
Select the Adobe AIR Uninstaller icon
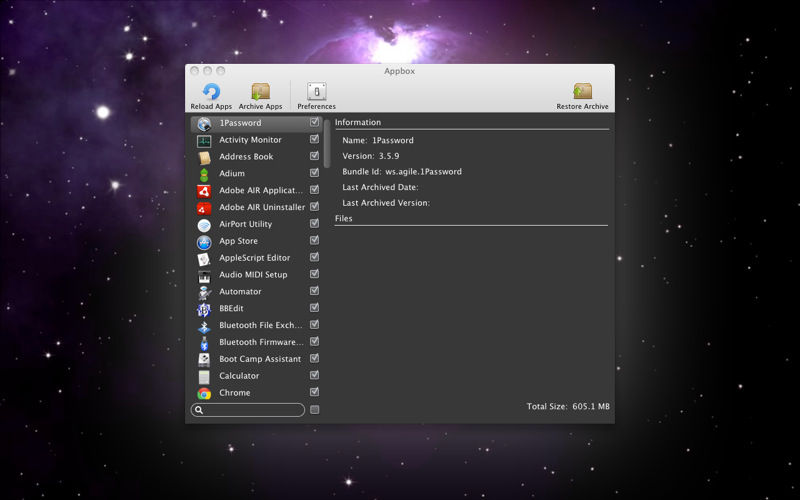(x=204, y=208)
